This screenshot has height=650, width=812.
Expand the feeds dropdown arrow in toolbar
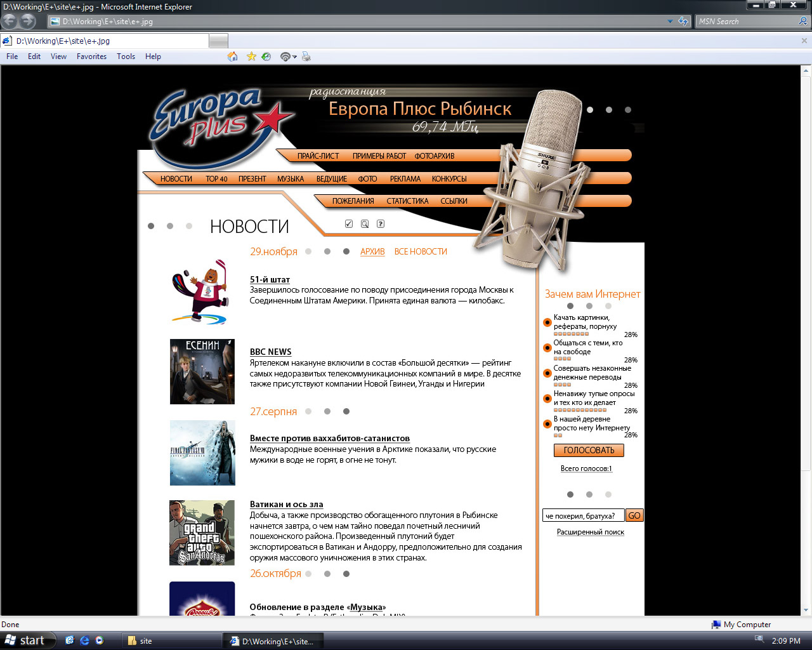(295, 57)
